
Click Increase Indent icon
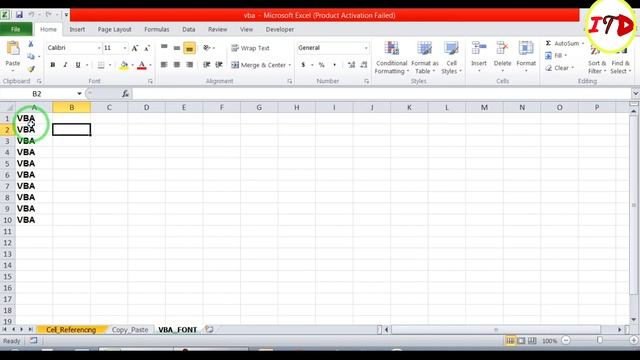coord(219,64)
